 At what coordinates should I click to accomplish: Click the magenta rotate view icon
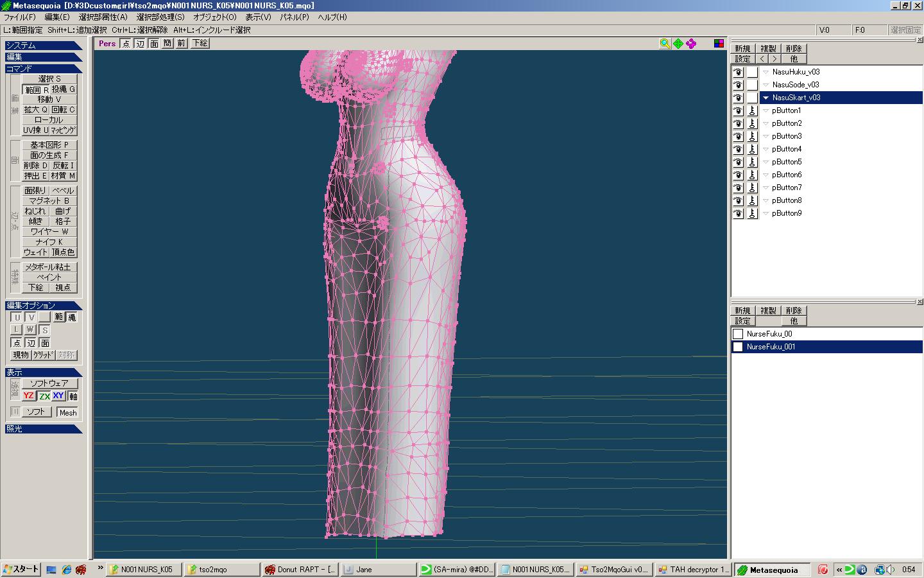tap(691, 43)
